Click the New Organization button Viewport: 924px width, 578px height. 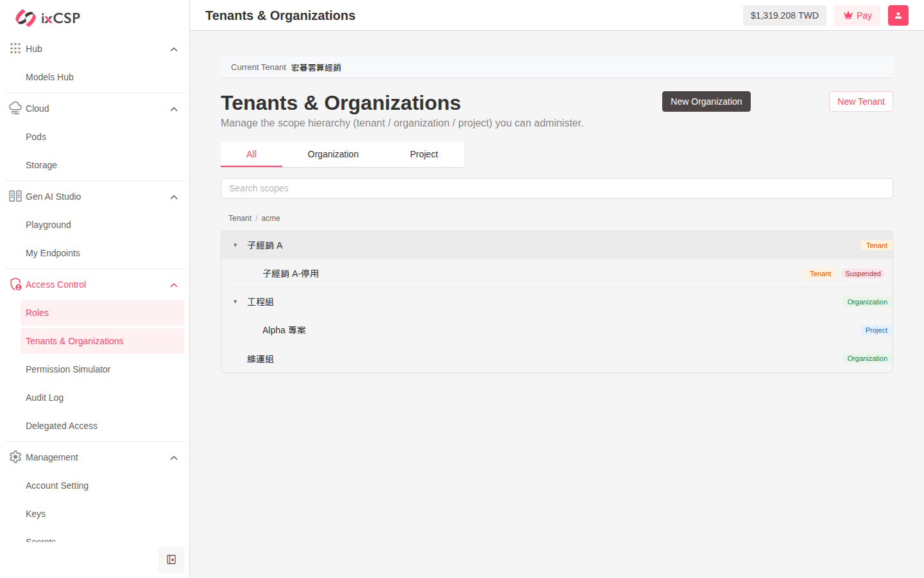(x=706, y=101)
